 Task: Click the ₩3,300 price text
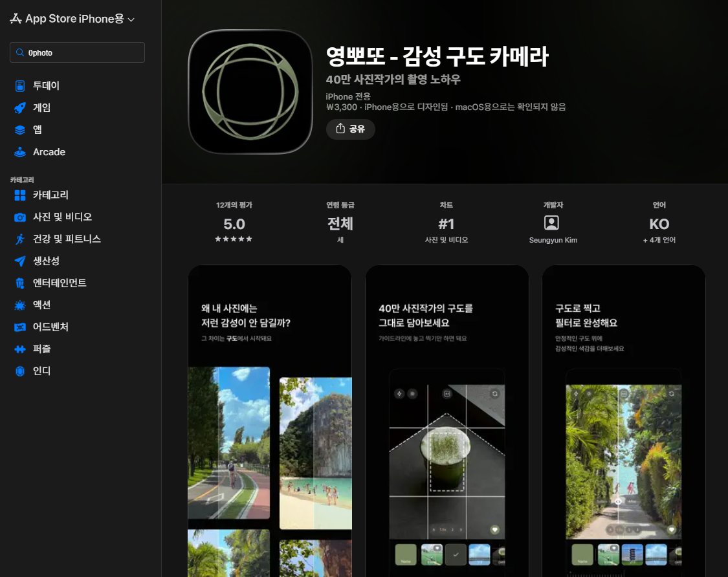click(x=342, y=107)
